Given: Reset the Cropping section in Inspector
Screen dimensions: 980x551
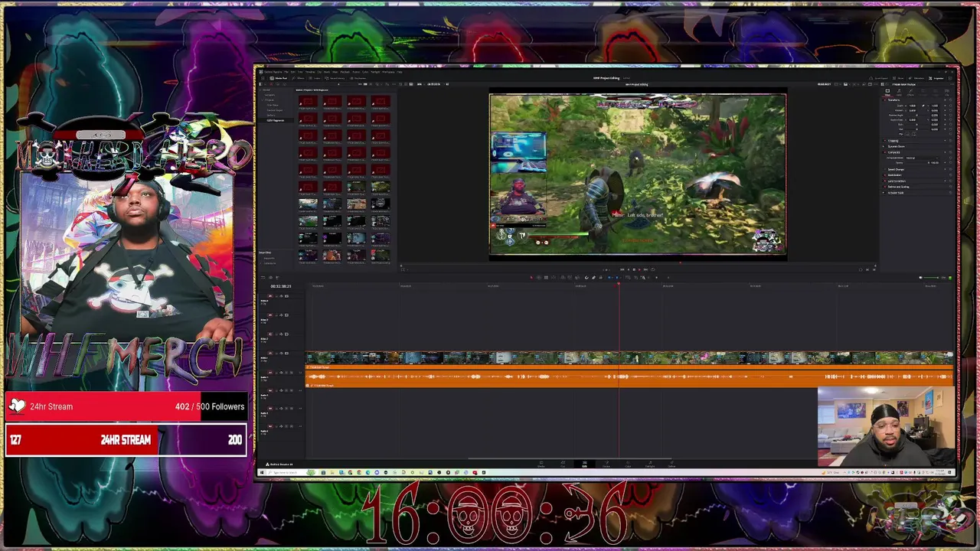Looking at the screenshot, I should [x=950, y=141].
